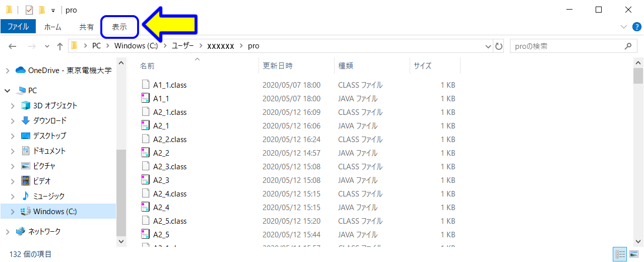Click the Up one level arrow
Image resolution: width=644 pixels, height=262 pixels.
coord(60,46)
